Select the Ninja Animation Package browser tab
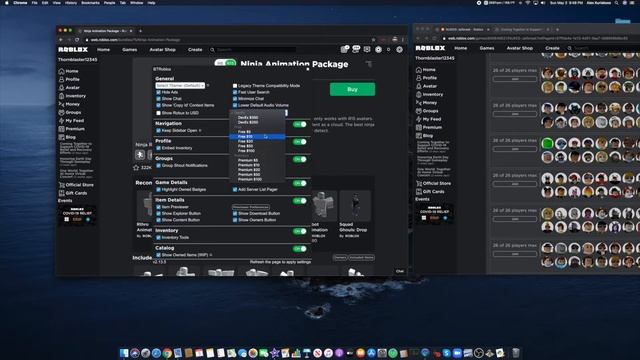 click(105, 31)
